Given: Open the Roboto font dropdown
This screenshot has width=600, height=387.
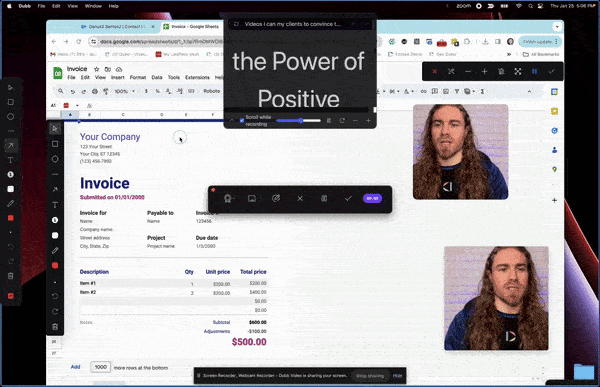Looking at the screenshot, I should coord(212,91).
